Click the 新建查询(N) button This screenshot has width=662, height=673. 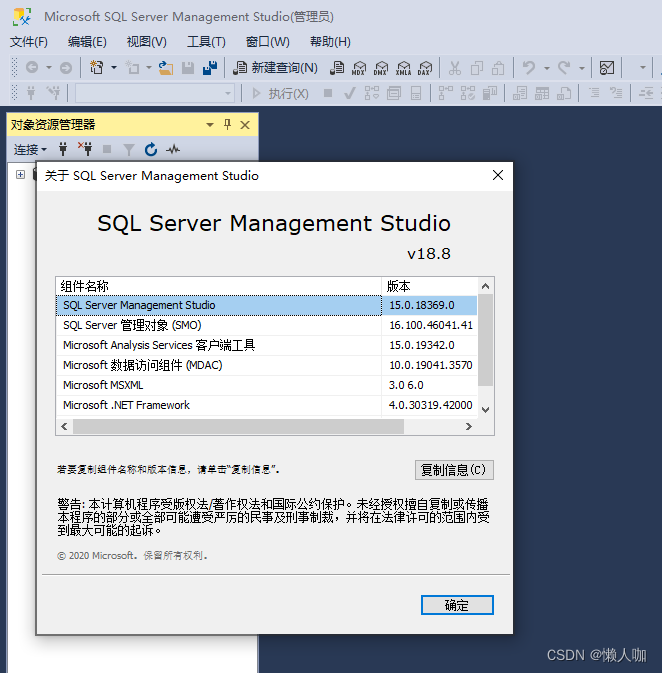pyautogui.click(x=275, y=68)
